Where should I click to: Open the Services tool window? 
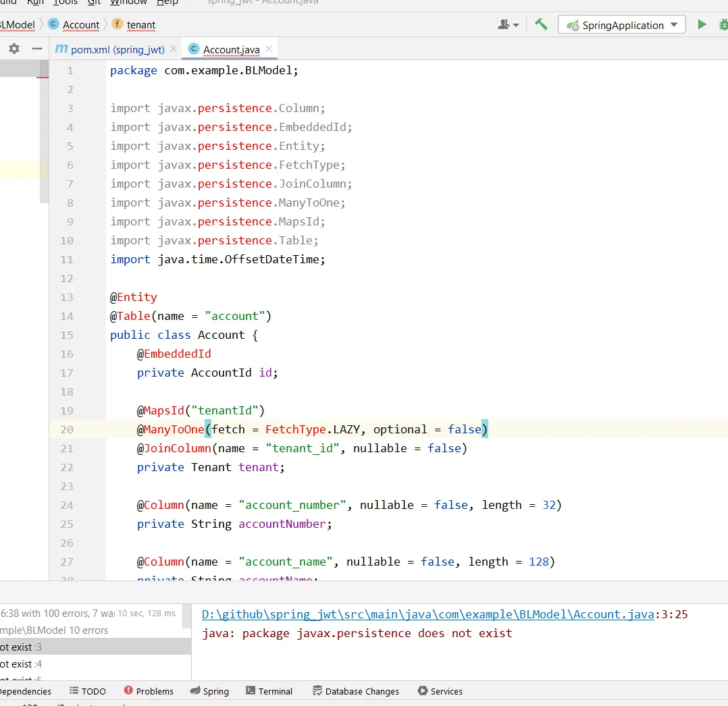(440, 691)
